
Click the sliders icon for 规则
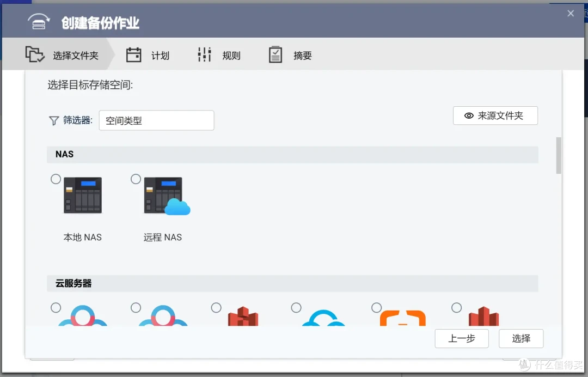point(204,55)
